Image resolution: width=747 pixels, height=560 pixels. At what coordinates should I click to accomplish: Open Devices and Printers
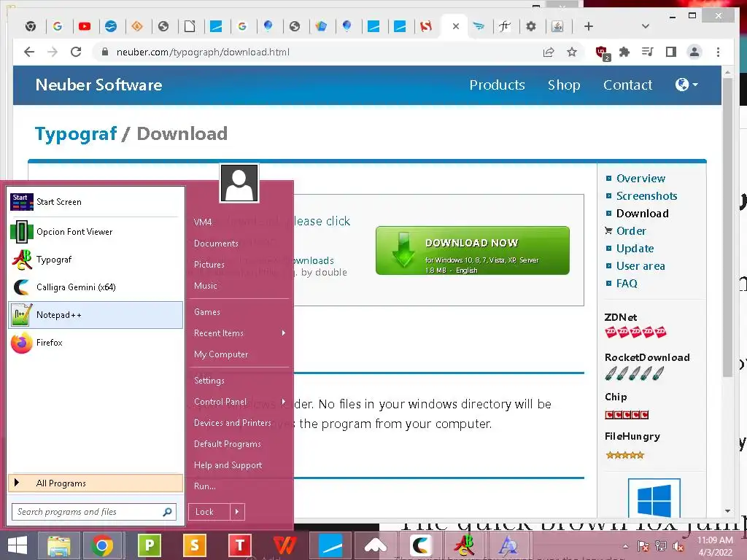point(233,423)
